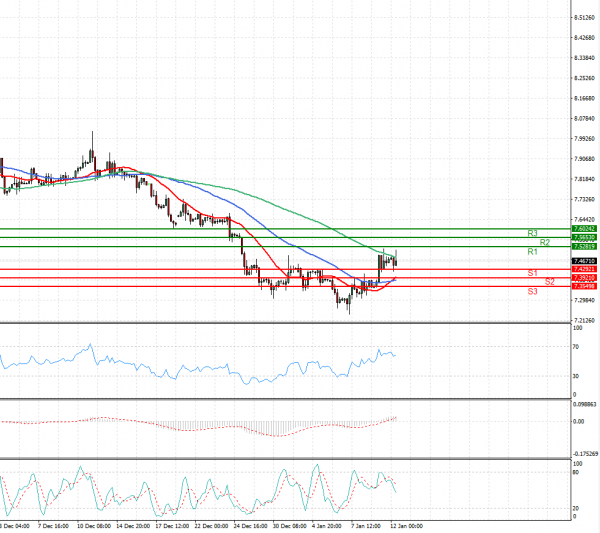Viewport: 600px width, 533px height.
Task: Select the red 7.39210 price tag
Action: [584, 278]
